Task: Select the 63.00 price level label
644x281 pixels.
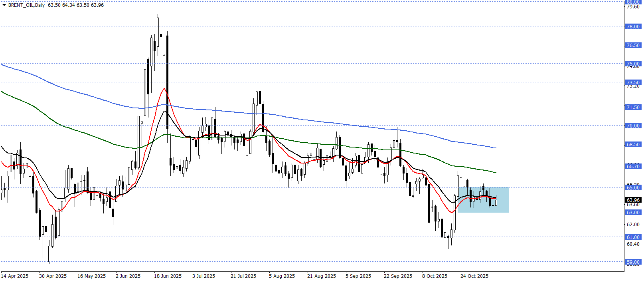Action: pyautogui.click(x=633, y=212)
